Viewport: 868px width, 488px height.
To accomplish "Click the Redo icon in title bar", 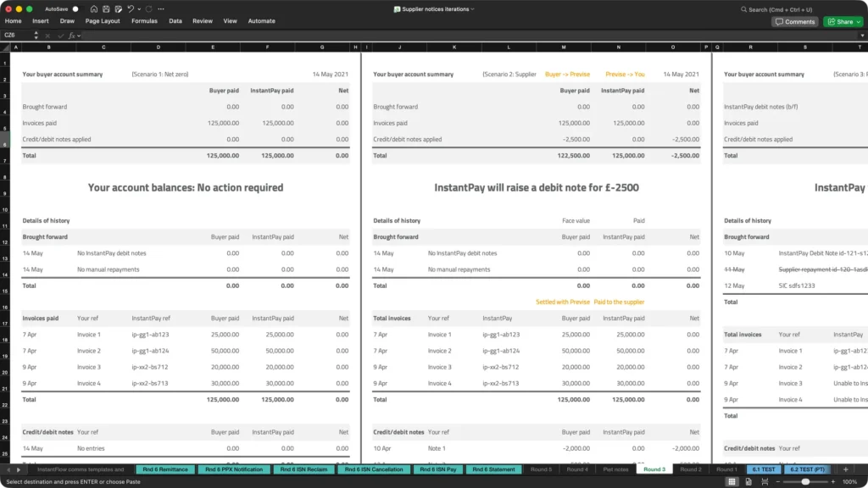I will point(150,8).
